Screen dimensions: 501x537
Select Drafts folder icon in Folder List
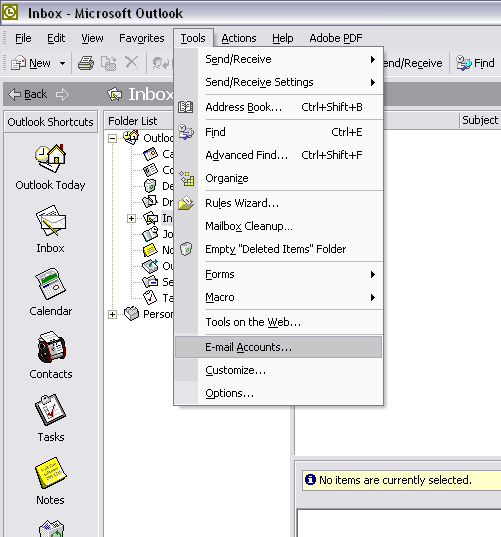click(150, 201)
